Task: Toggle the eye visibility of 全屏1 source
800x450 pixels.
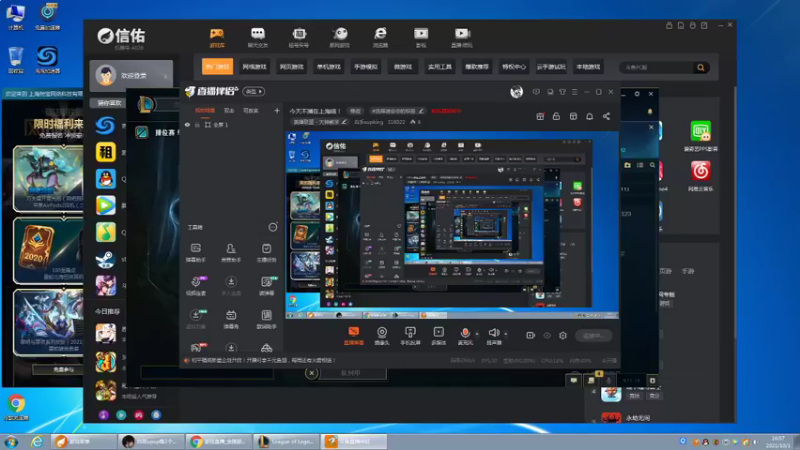Action: pyautogui.click(x=187, y=124)
